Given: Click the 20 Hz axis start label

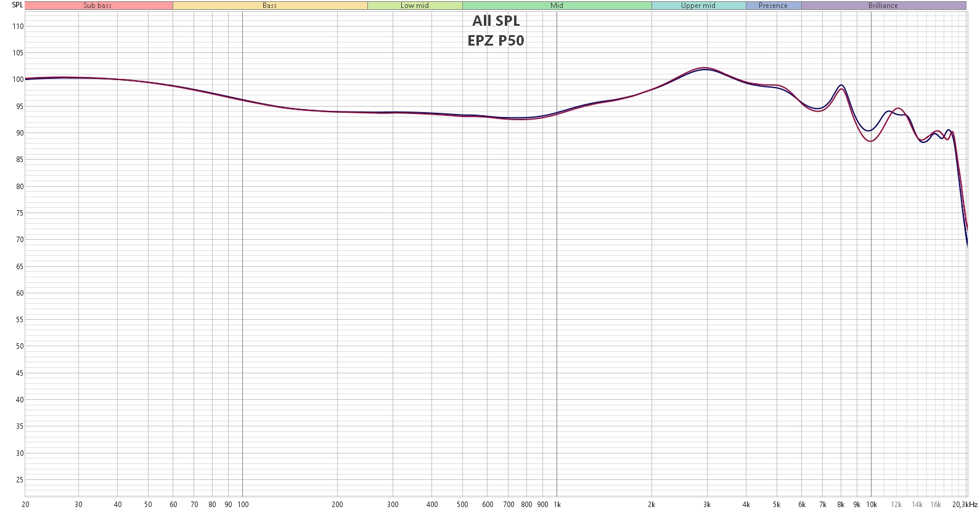Looking at the screenshot, I should tap(25, 505).
